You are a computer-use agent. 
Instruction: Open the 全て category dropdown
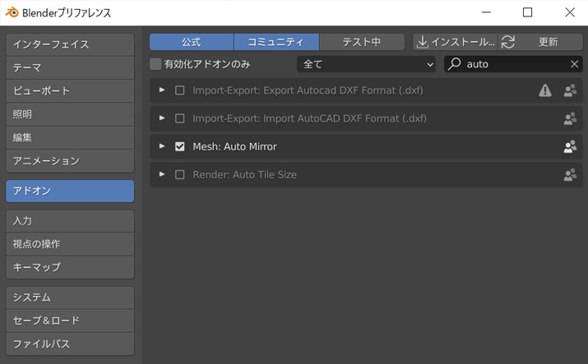click(366, 64)
